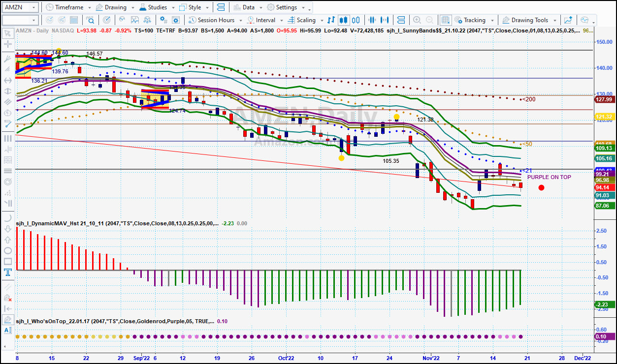The height and width of the screenshot is (364, 617).
Task: Click the gears toolbar icon
Action: point(164,20)
